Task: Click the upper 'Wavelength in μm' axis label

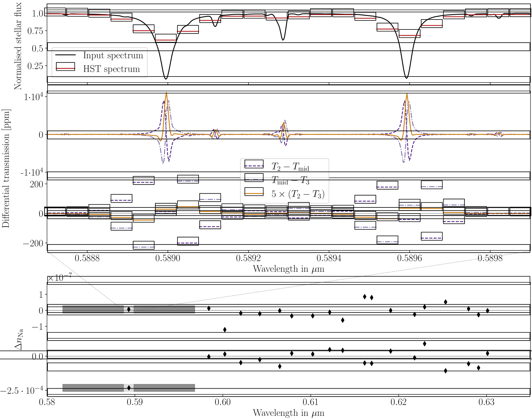Action: click(289, 269)
